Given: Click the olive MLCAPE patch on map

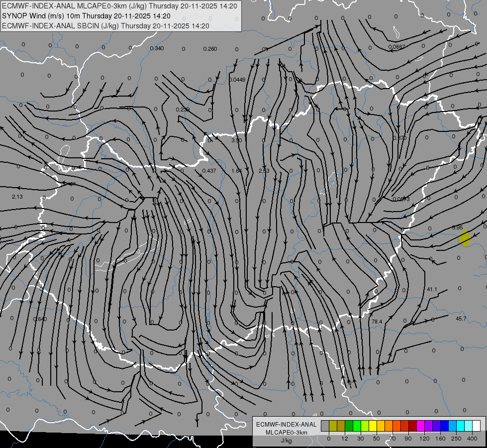Looking at the screenshot, I should tap(465, 238).
